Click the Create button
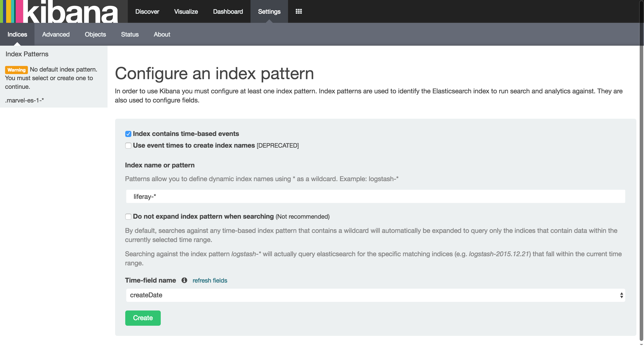Image resolution: width=644 pixels, height=346 pixels. click(143, 318)
